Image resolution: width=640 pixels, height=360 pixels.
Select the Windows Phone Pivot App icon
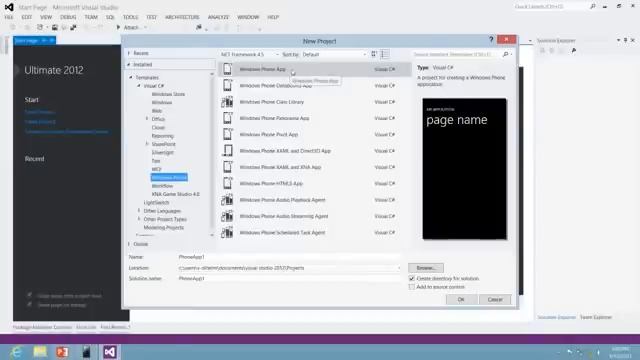tap(227, 134)
